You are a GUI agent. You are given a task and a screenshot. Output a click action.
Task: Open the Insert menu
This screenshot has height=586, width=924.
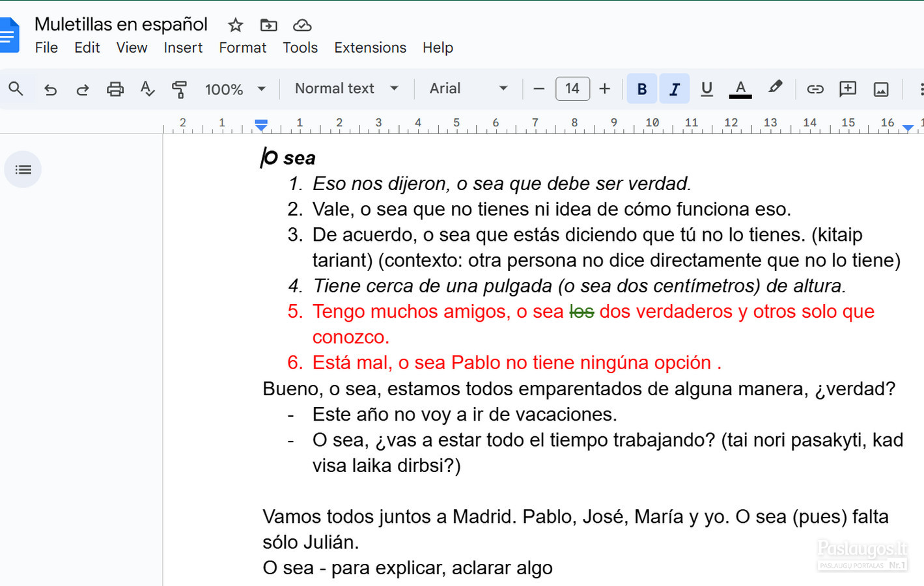coord(183,48)
